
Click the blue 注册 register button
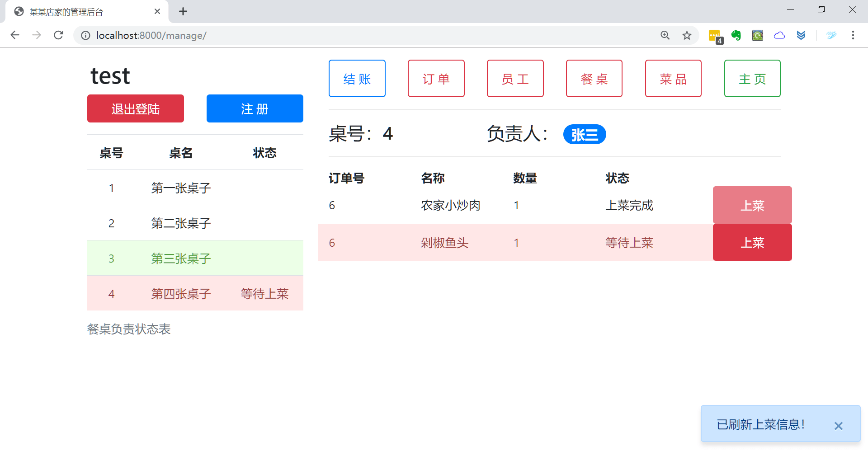click(x=255, y=108)
